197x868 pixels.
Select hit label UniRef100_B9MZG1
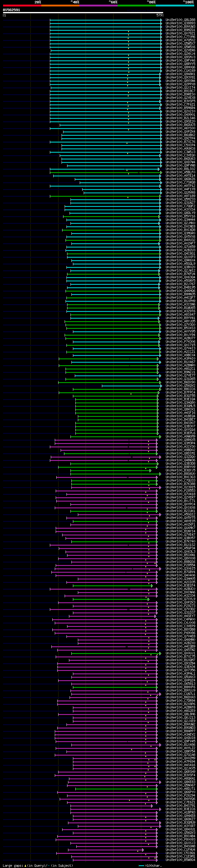pyautogui.click(x=180, y=30)
